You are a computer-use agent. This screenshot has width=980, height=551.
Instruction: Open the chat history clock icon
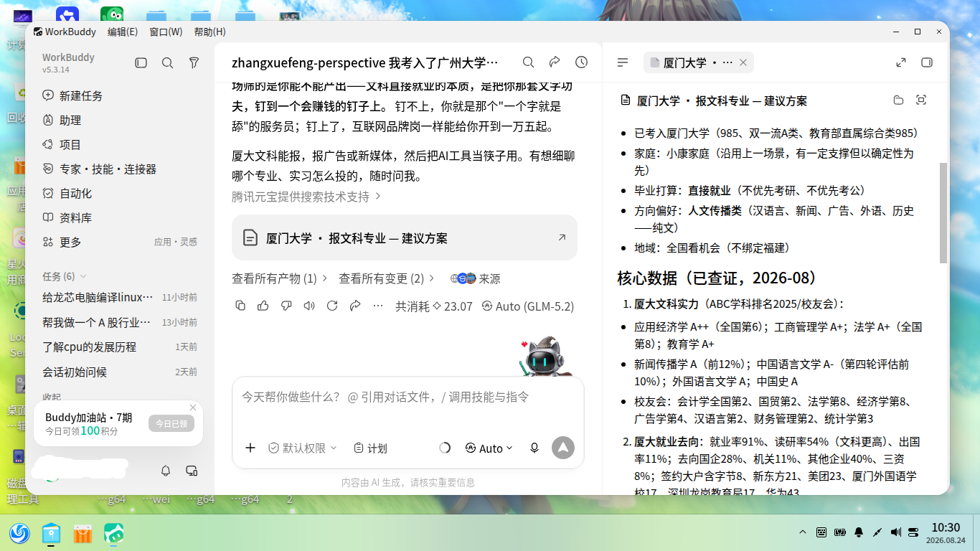581,62
